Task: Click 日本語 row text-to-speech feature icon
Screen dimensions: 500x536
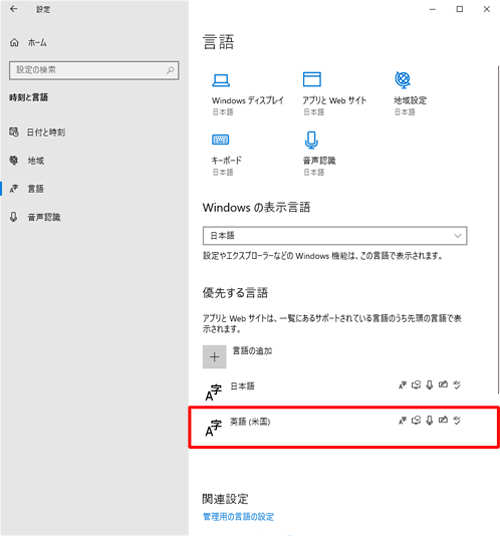Action: [416, 385]
